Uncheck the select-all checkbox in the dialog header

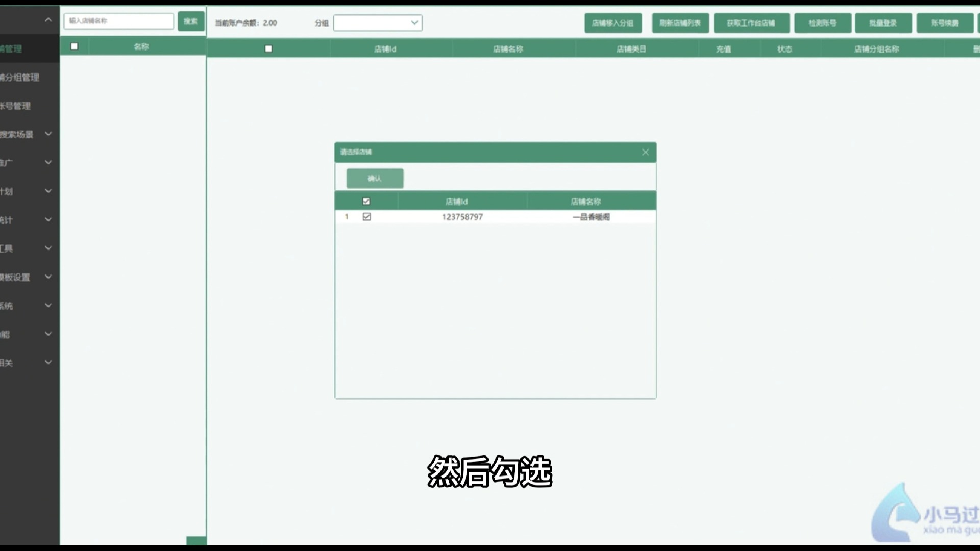(x=366, y=202)
